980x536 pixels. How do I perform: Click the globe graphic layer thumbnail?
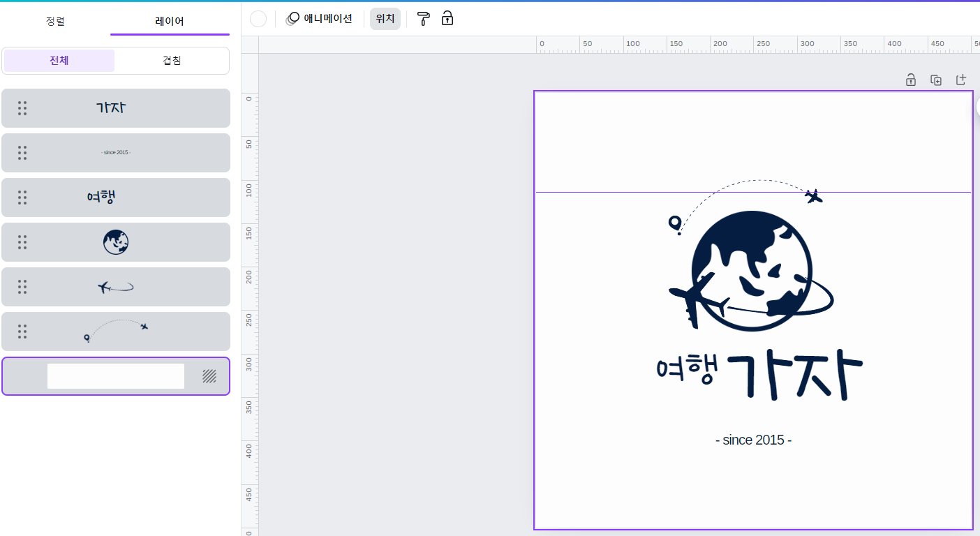click(116, 242)
